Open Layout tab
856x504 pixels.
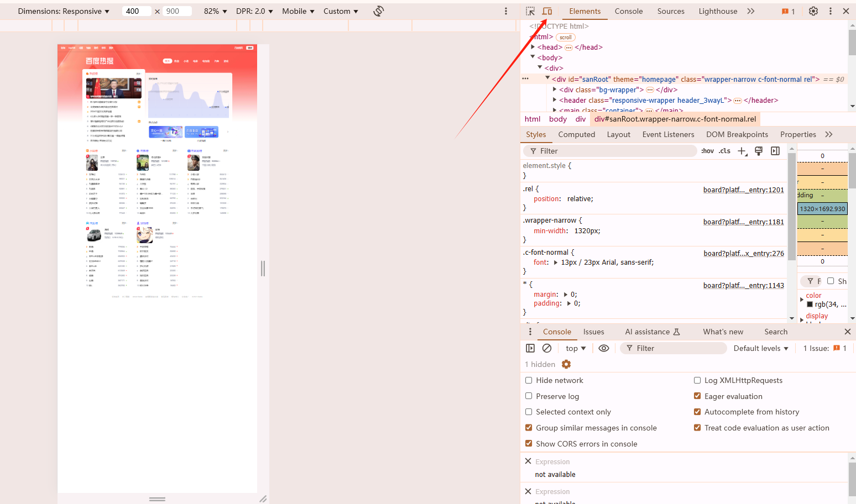click(619, 134)
